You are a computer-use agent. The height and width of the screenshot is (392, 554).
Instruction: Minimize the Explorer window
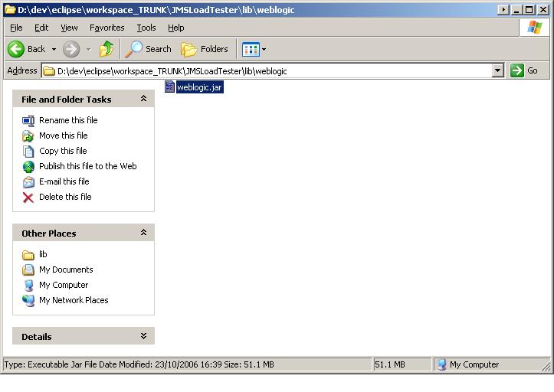click(516, 9)
